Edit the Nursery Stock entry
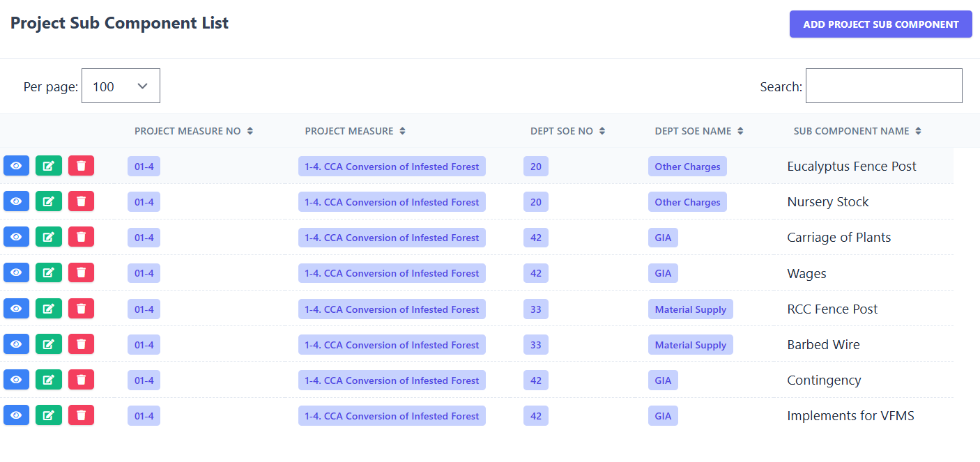The width and height of the screenshot is (980, 462). click(48, 201)
